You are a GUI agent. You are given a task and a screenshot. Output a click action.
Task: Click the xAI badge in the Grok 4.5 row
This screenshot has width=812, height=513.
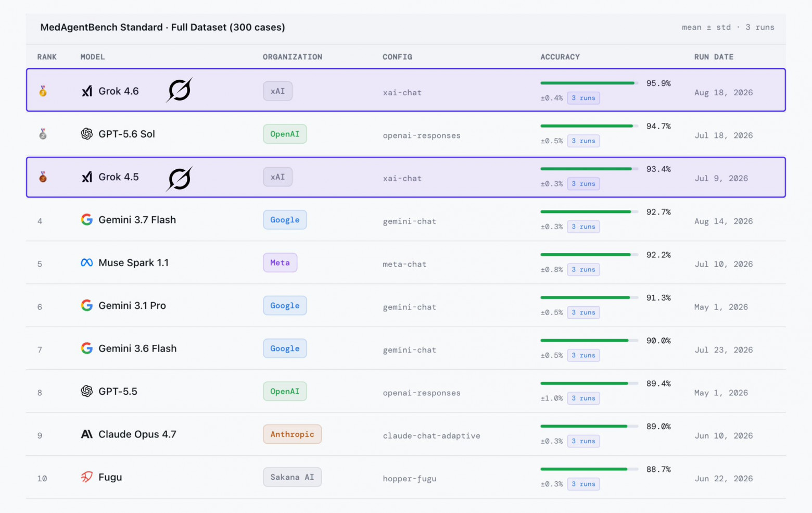[277, 177]
